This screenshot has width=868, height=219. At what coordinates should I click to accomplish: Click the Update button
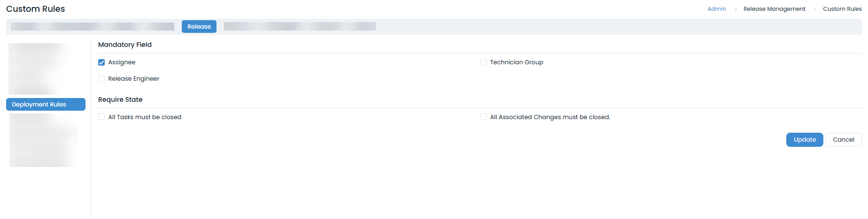point(804,140)
